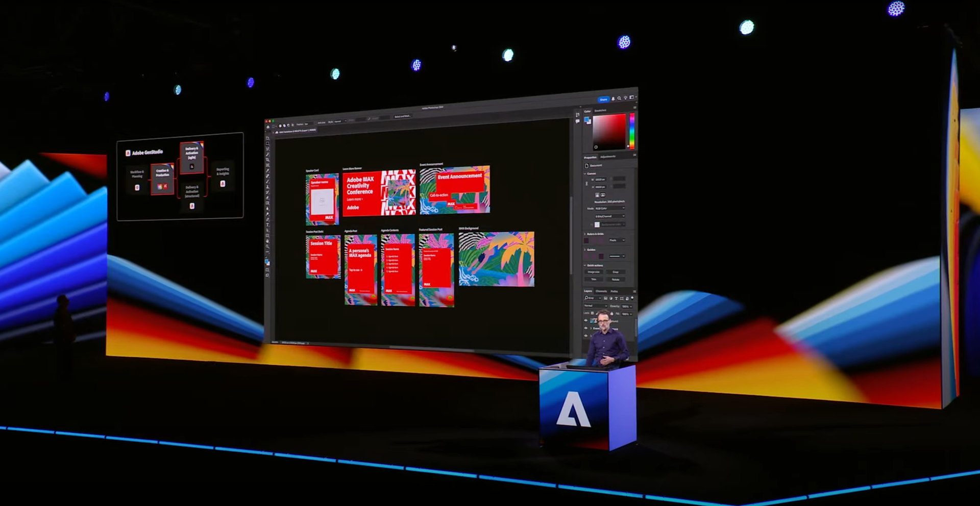Open guide line style dropdown
The width and height of the screenshot is (980, 506).
[x=617, y=256]
